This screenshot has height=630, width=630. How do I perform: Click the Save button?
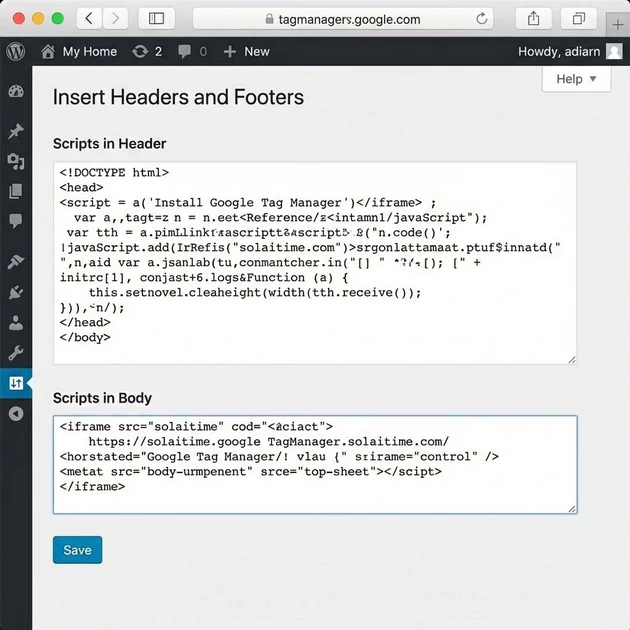tap(77, 550)
